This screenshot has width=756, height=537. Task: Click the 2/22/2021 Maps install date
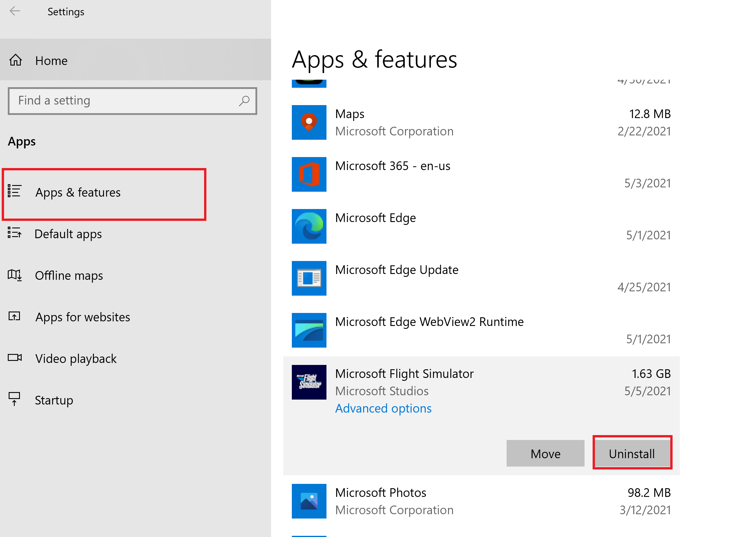(644, 131)
